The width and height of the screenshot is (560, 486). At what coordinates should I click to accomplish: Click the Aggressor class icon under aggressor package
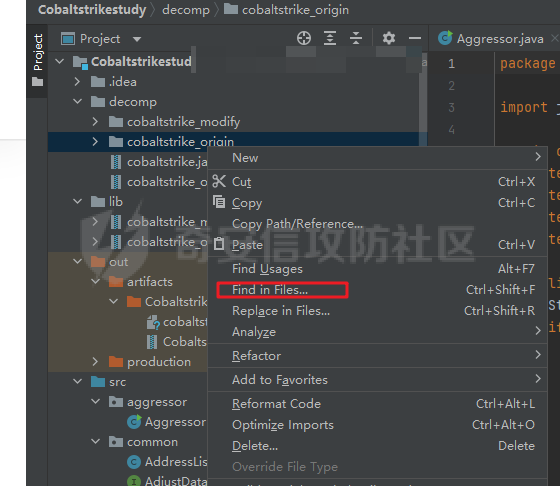[134, 422]
